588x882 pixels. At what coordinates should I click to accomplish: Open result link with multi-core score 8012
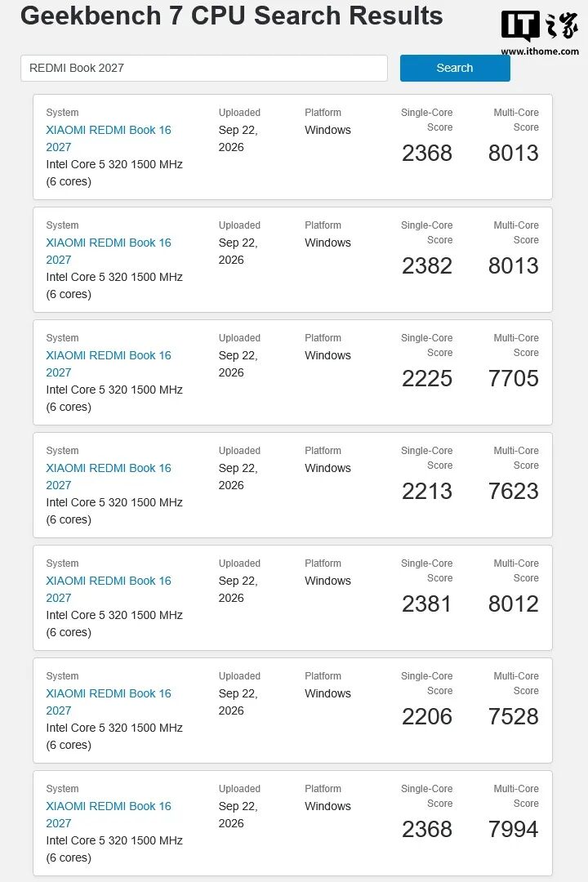pos(108,589)
